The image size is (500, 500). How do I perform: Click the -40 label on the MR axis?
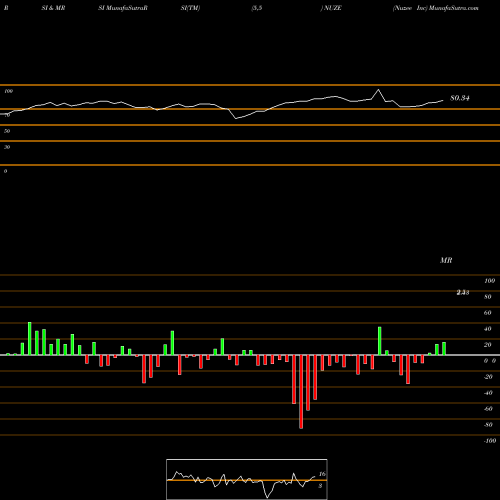(x=488, y=393)
